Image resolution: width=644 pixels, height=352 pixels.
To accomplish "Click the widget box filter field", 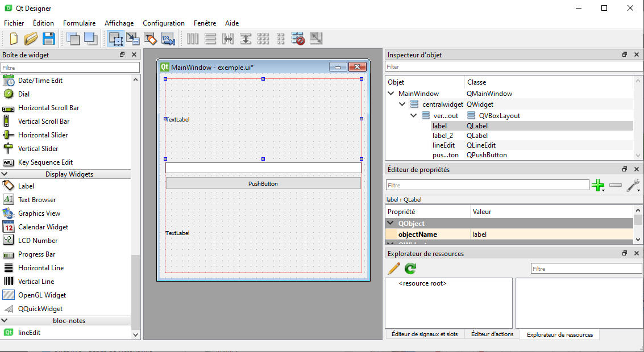I will point(70,68).
